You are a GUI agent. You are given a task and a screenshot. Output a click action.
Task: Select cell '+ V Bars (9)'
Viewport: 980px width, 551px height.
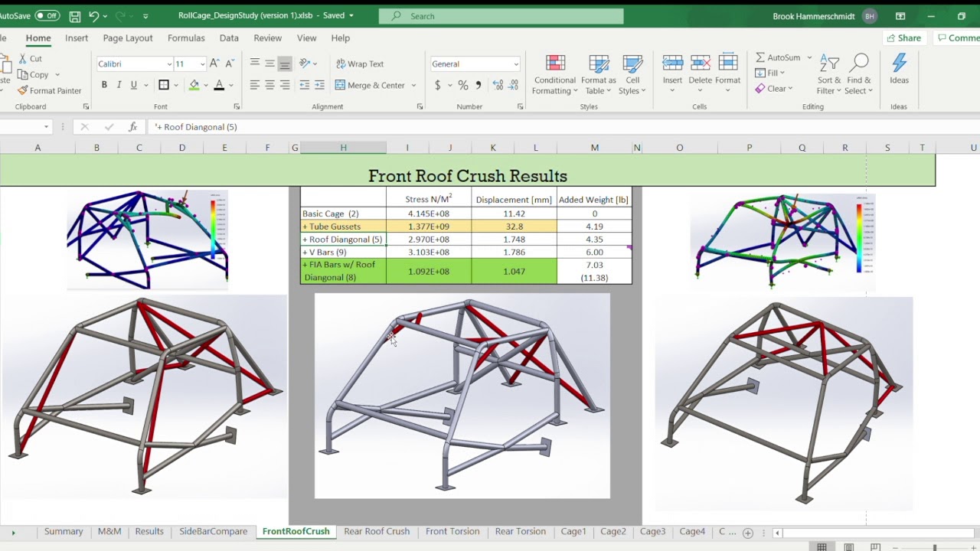click(x=343, y=252)
